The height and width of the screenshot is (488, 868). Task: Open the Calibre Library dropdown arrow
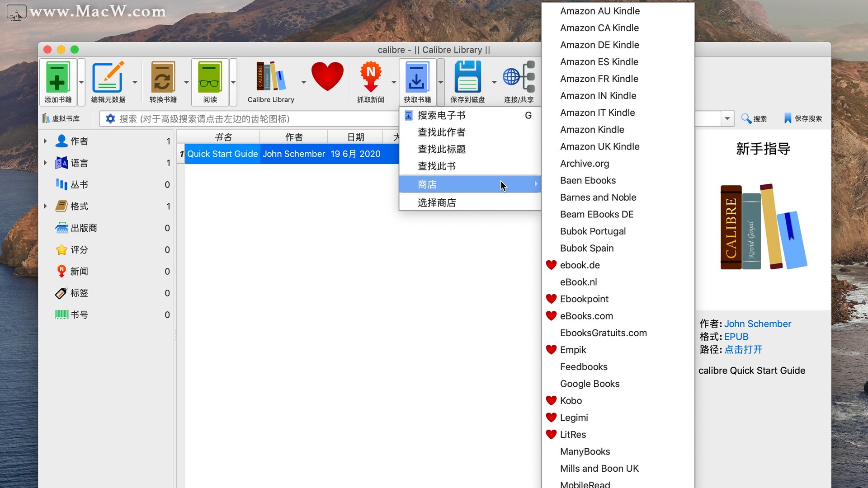point(304,82)
